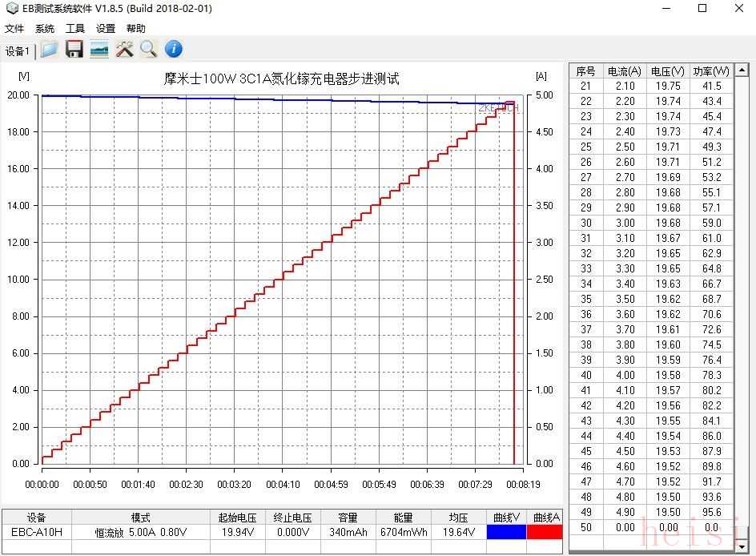
Task: Open the 文件 menu
Action: pos(14,29)
